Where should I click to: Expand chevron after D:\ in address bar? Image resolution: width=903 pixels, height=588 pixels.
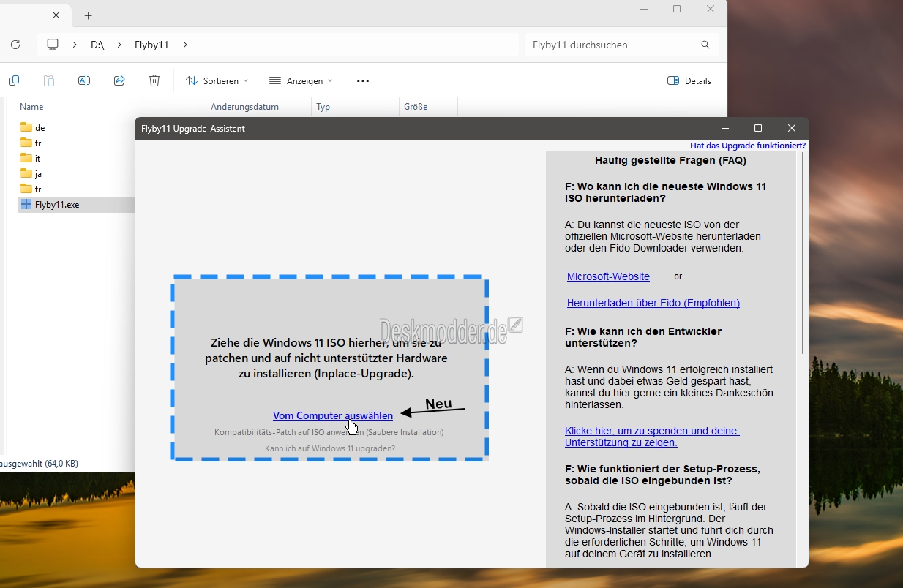119,45
